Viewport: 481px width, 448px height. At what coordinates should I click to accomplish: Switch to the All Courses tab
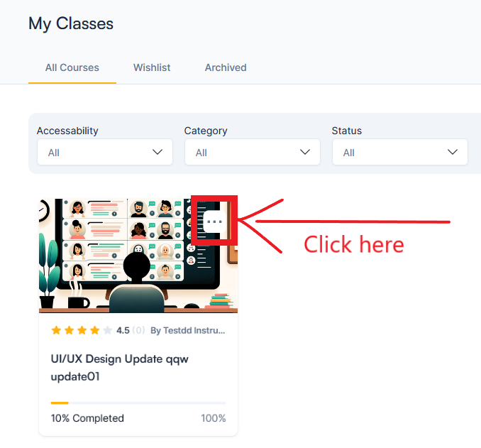click(x=72, y=67)
